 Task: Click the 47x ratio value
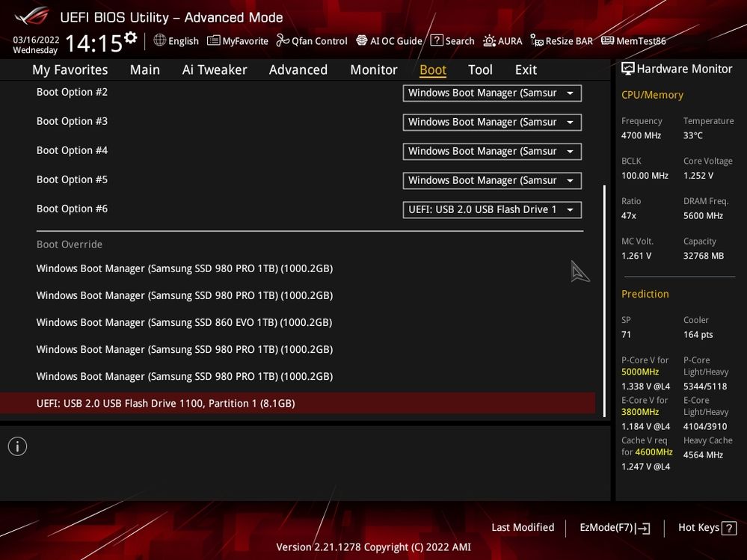point(629,216)
